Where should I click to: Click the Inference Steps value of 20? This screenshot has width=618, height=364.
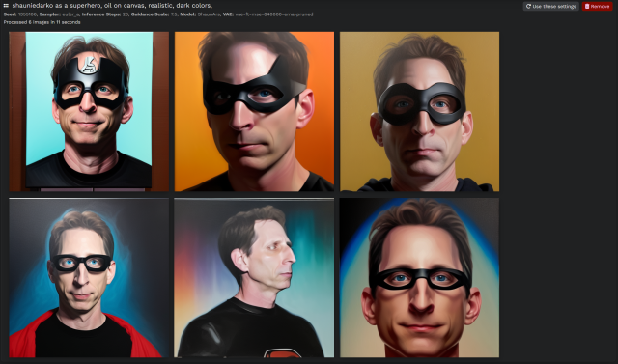126,14
